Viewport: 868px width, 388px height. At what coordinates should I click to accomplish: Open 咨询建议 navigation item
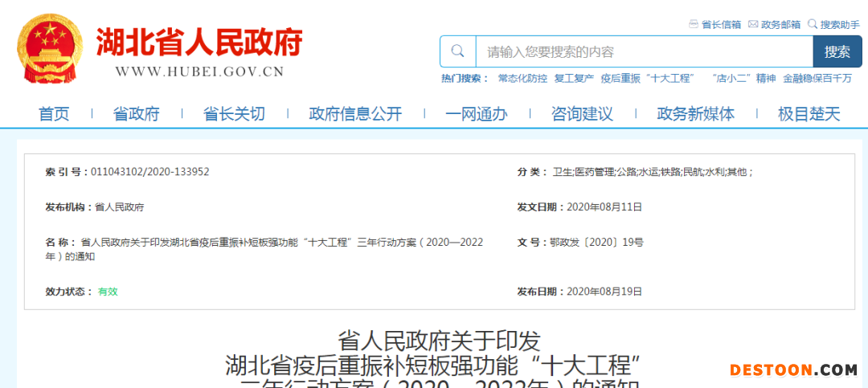(582, 114)
